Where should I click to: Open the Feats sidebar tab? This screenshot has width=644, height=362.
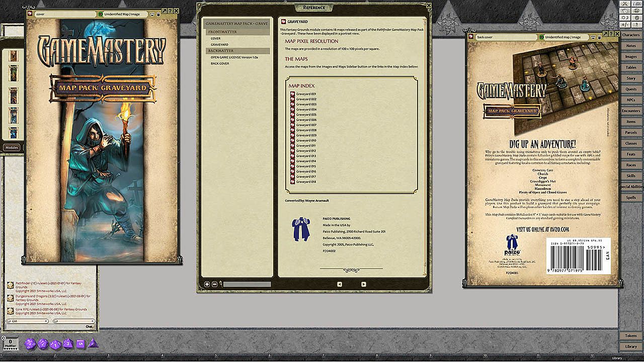pos(631,154)
